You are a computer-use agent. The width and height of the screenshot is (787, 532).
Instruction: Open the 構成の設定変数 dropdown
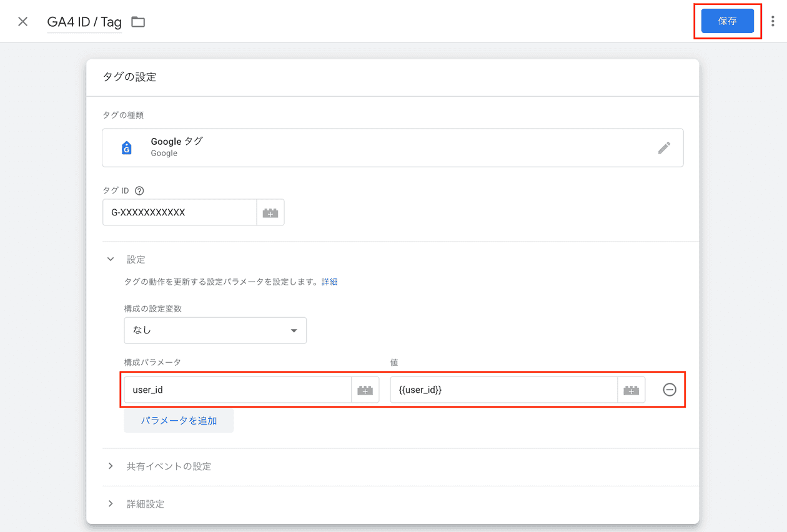[x=215, y=330]
